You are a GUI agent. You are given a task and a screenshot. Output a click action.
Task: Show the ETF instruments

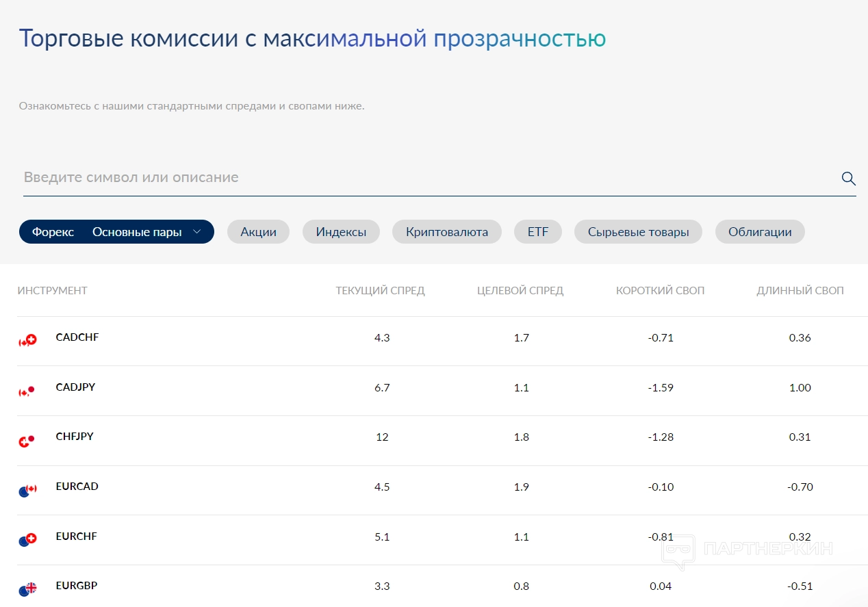[537, 232]
